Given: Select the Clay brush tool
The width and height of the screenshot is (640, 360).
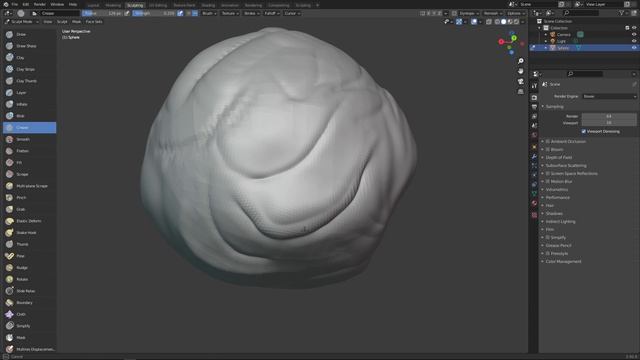Looking at the screenshot, I should pyautogui.click(x=29, y=58).
